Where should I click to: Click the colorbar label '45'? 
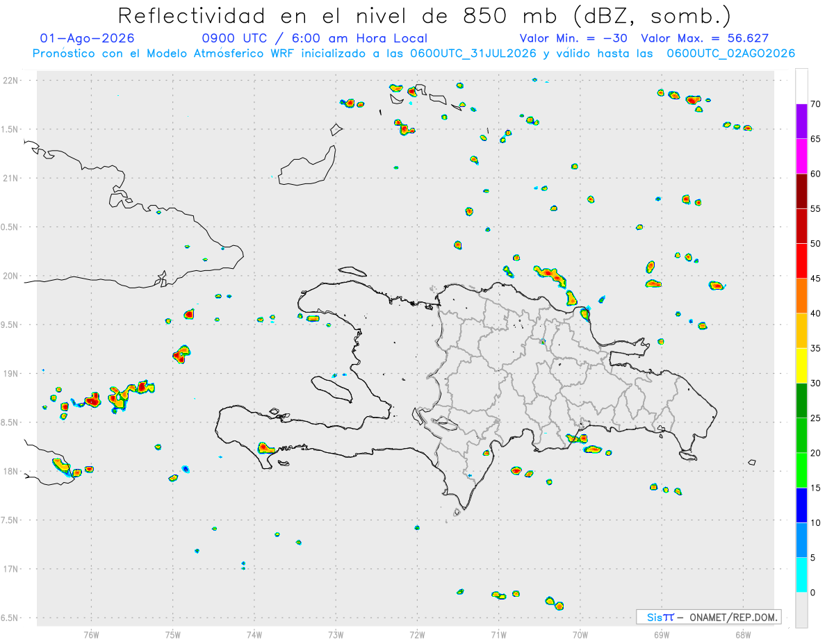click(815, 279)
